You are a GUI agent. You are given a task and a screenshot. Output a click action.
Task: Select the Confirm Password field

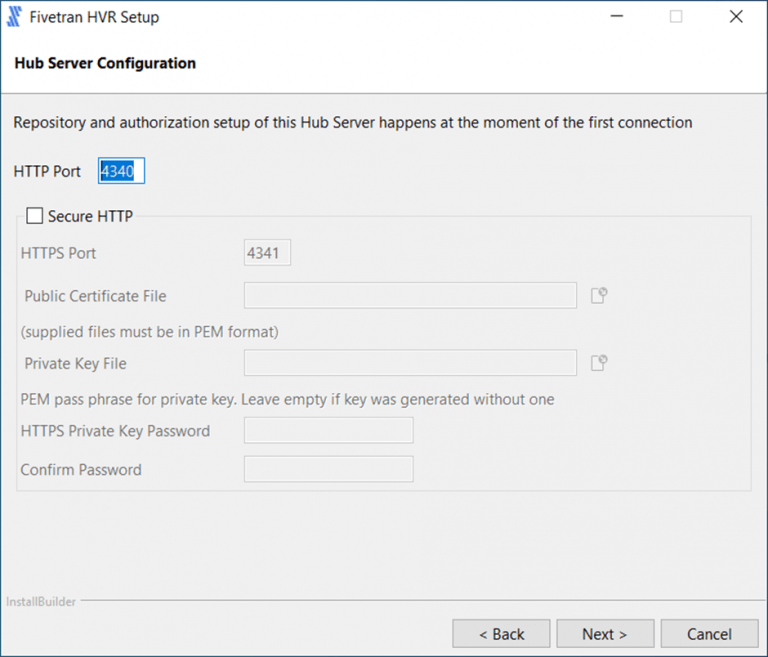[x=328, y=469]
